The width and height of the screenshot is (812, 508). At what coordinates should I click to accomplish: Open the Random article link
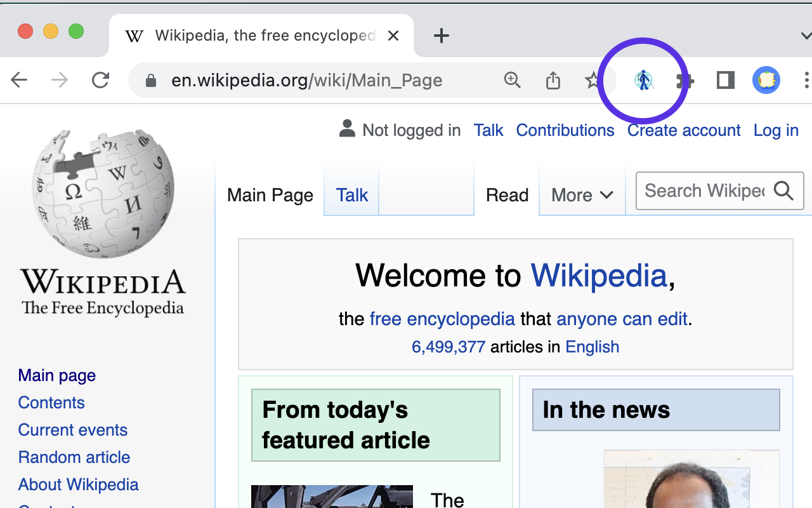tap(74, 457)
